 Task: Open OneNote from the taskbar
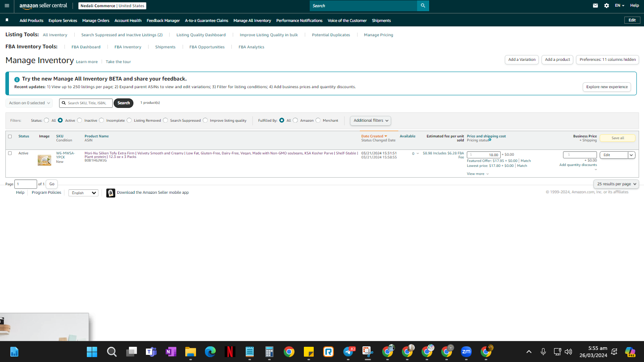click(171, 352)
